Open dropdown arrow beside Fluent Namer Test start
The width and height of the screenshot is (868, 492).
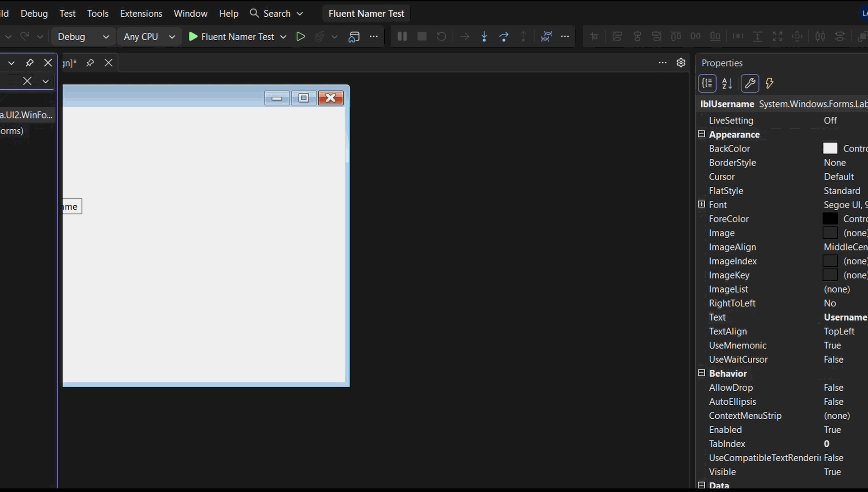click(283, 37)
